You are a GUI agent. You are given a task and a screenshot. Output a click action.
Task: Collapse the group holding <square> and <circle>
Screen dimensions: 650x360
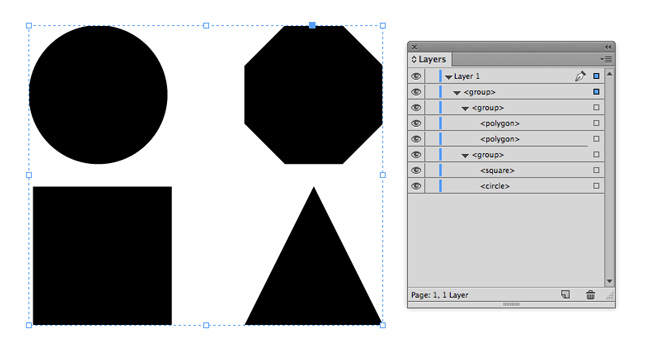[465, 155]
